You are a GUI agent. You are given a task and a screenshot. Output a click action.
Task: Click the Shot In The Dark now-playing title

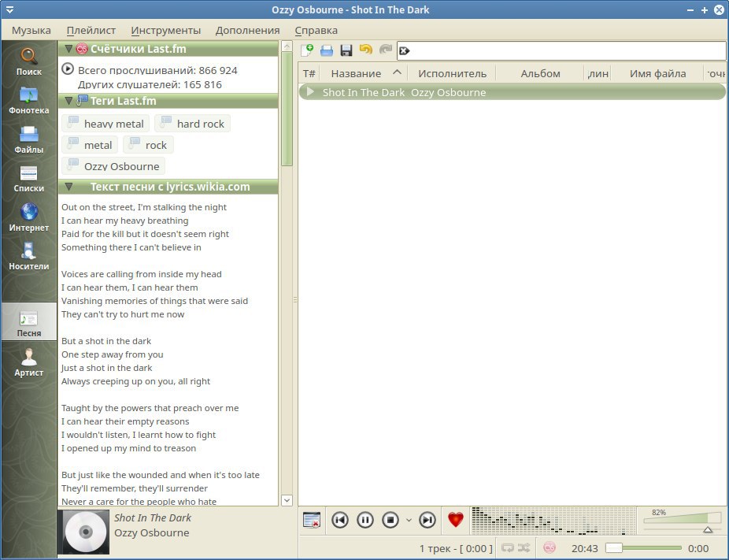tap(153, 517)
